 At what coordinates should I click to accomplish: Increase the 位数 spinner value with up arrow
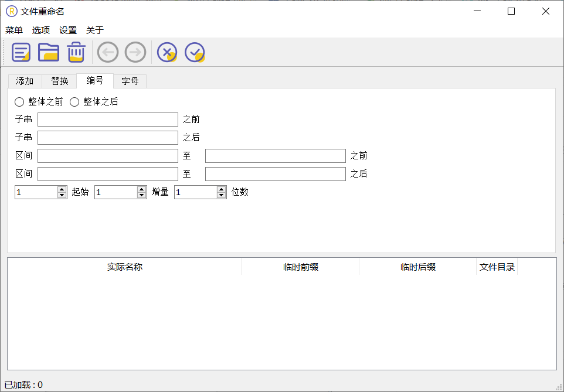coord(222,189)
